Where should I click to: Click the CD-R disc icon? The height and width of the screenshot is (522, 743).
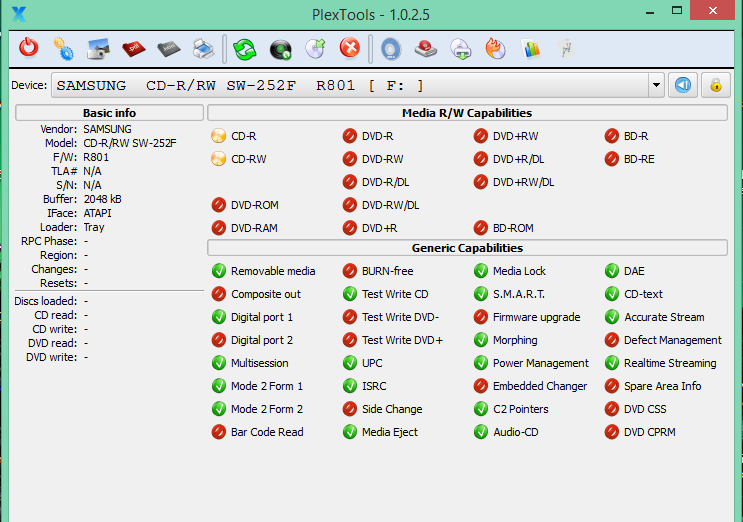coord(218,136)
